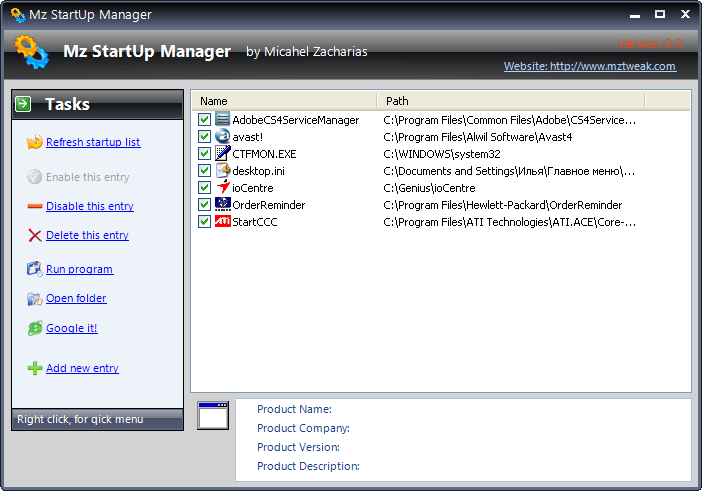Viewport: 702px width, 491px height.
Task: Click the desktop.ini file icon
Action: [x=222, y=170]
